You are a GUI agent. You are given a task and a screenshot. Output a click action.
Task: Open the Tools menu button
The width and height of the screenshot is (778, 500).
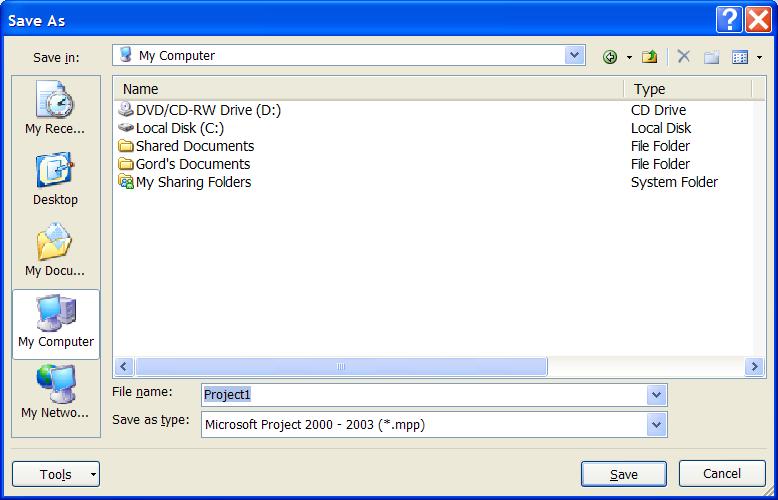tap(56, 474)
